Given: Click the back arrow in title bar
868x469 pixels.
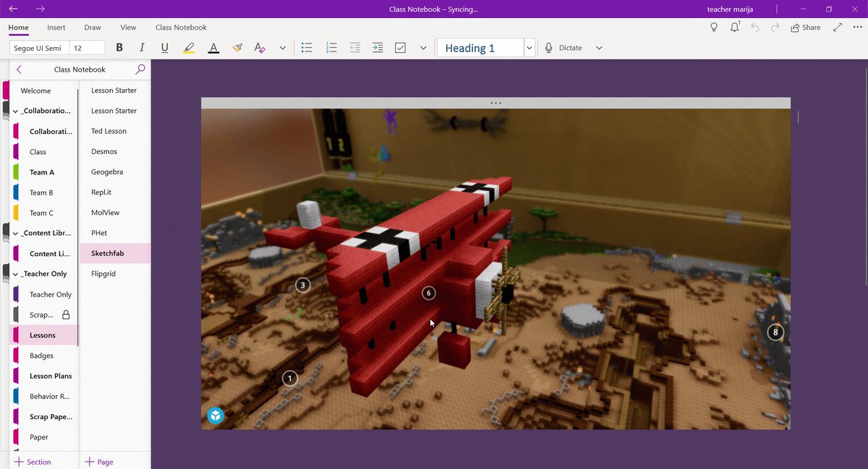Looking at the screenshot, I should point(13,9).
